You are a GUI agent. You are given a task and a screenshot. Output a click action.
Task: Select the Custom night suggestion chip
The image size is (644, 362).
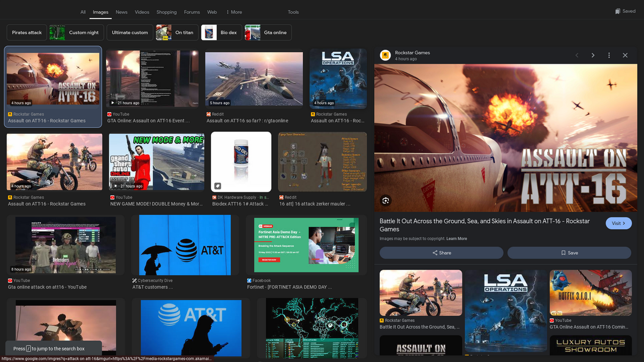[77, 33]
